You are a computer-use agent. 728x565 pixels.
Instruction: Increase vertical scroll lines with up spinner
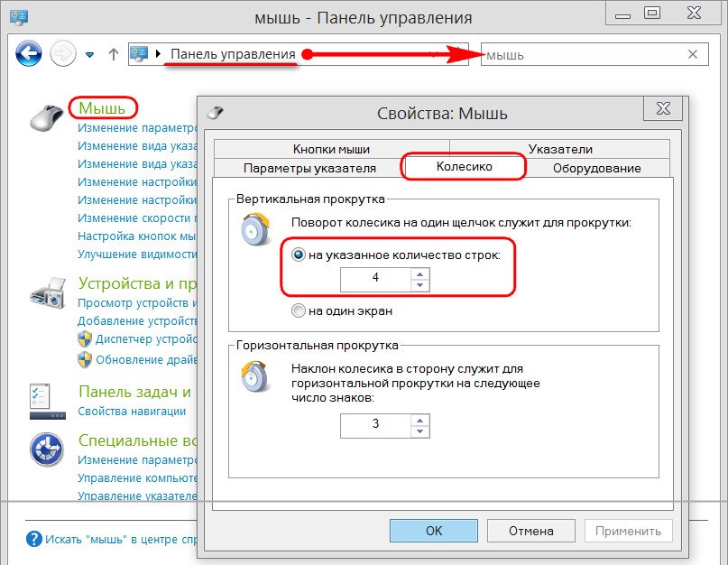tap(419, 273)
